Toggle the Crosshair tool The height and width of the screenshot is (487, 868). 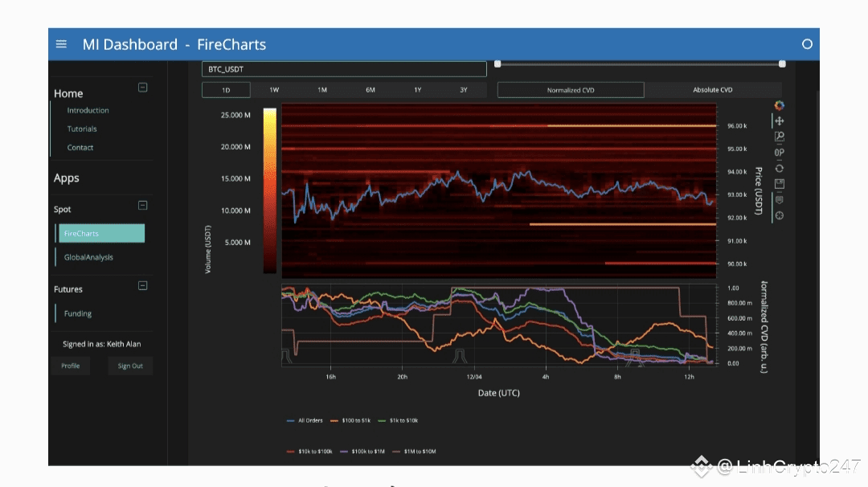coord(779,215)
